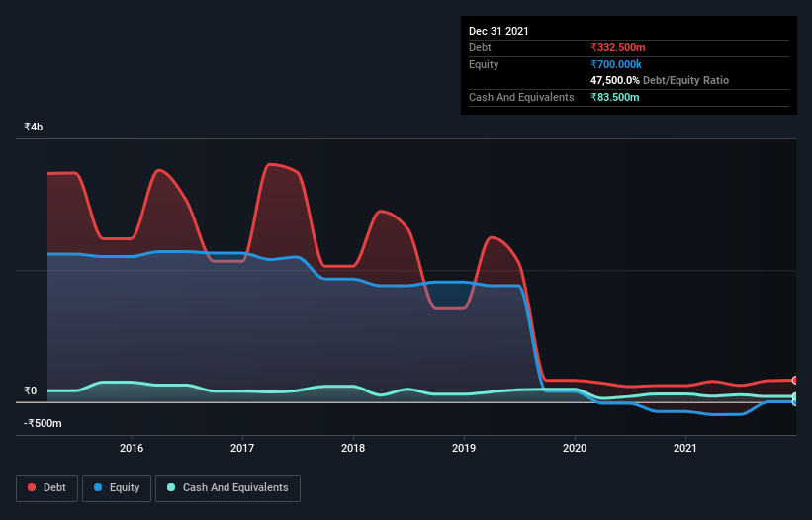Click the blue Equity endpoint marker on chart

795,402
